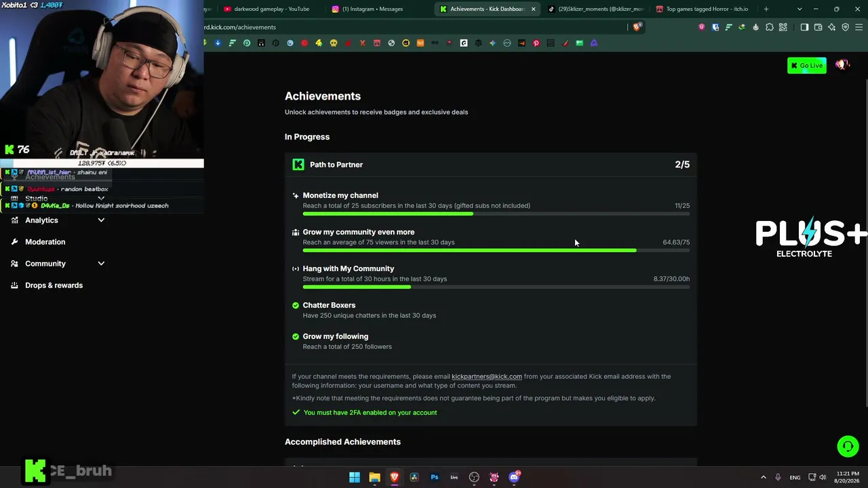
Task: Open the browser Extensions puzzle icon
Action: point(770,27)
